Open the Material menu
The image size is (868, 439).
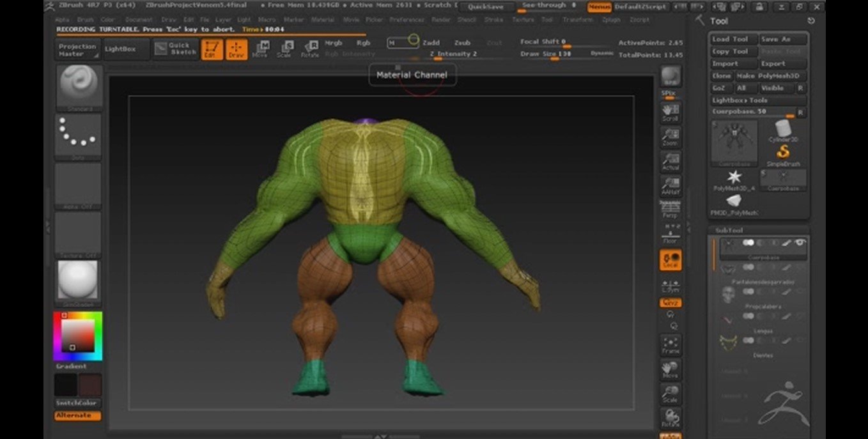click(x=322, y=20)
